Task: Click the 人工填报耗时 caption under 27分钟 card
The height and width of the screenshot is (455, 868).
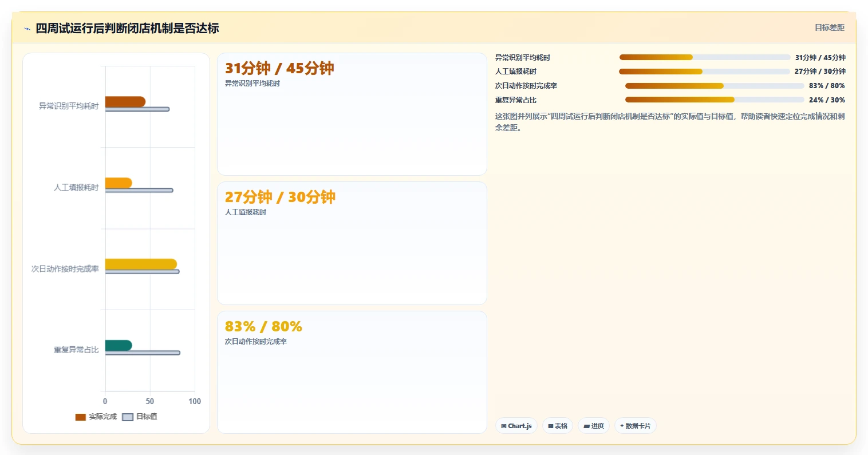Action: tap(246, 212)
